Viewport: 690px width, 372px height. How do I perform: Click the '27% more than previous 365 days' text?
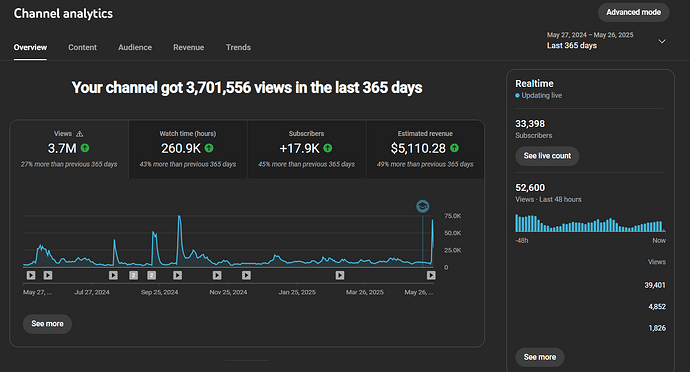pyautogui.click(x=69, y=164)
